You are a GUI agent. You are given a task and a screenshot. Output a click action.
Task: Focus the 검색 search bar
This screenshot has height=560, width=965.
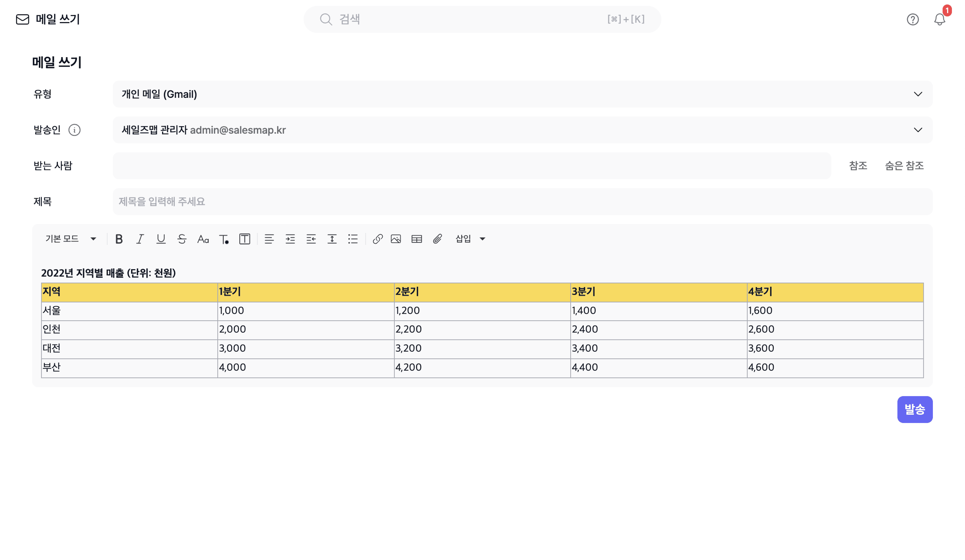(x=482, y=19)
